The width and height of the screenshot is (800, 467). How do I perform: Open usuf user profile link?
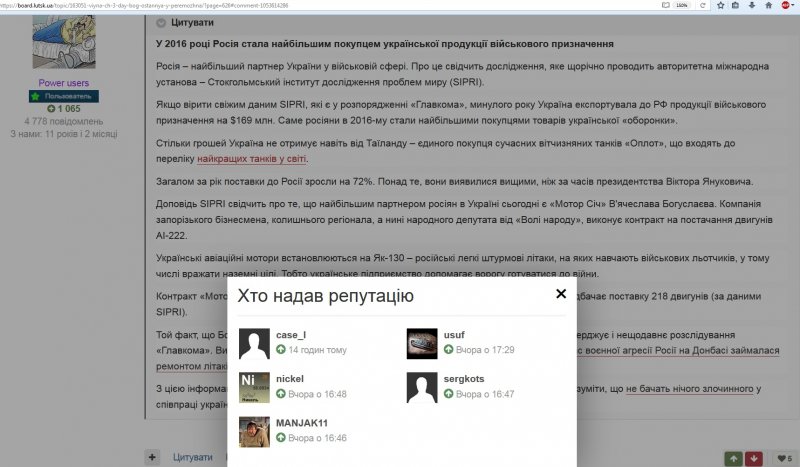453,335
